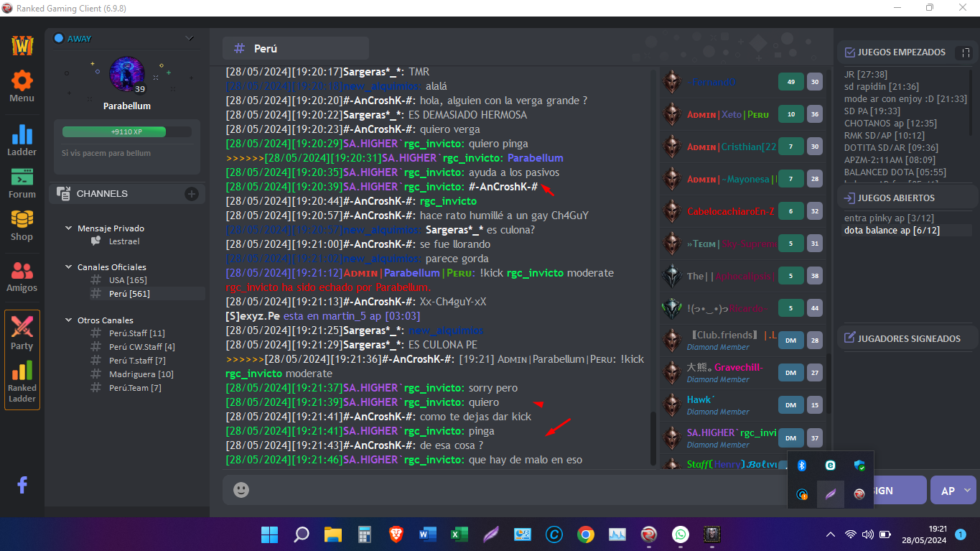This screenshot has height=551, width=980.
Task: Click the Parabellum profile avatar
Action: click(127, 75)
